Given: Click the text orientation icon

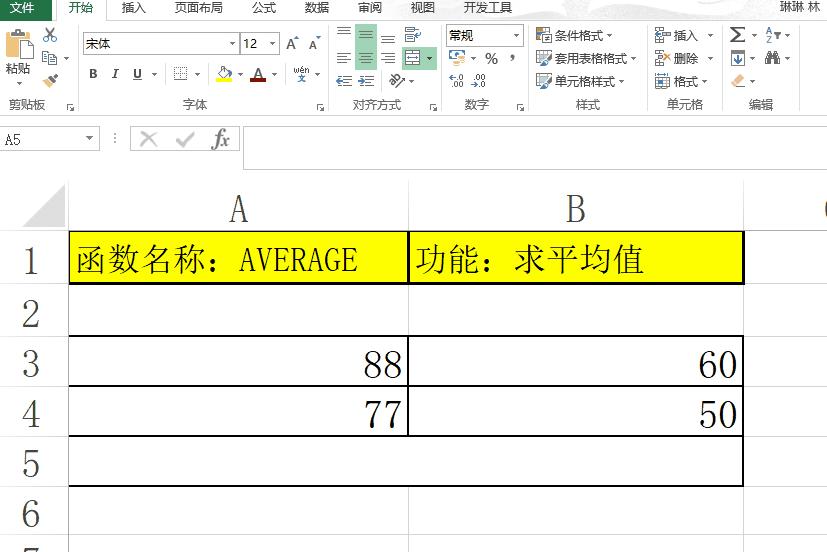Looking at the screenshot, I should click(397, 81).
